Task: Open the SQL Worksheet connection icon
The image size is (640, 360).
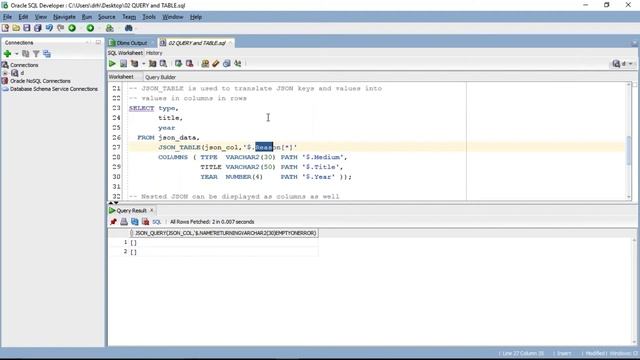Action: coord(109,28)
